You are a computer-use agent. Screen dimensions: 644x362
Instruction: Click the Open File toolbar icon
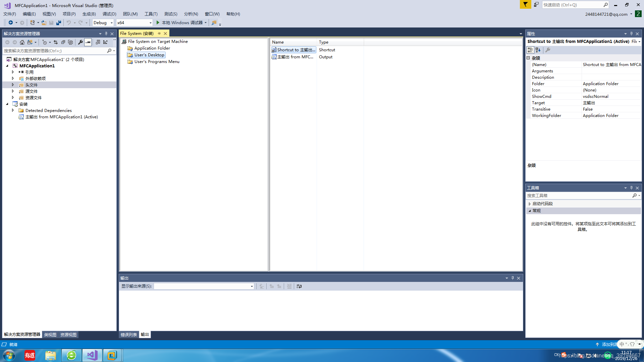pos(44,23)
